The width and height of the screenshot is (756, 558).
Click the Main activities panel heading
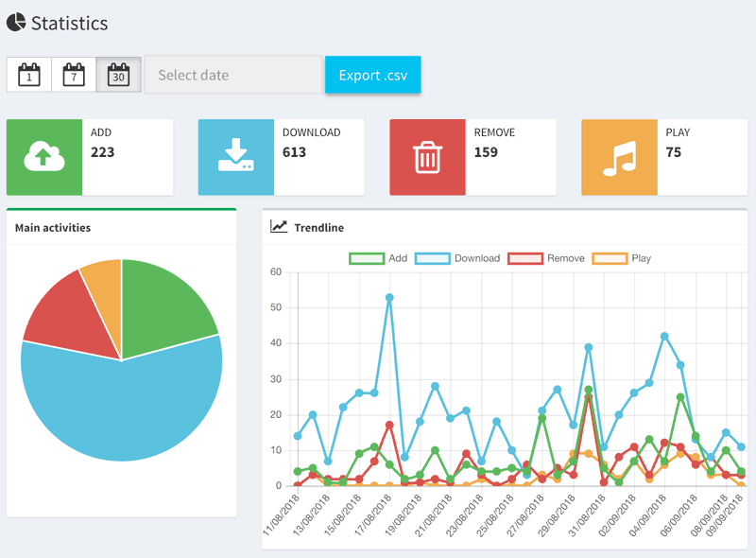53,228
